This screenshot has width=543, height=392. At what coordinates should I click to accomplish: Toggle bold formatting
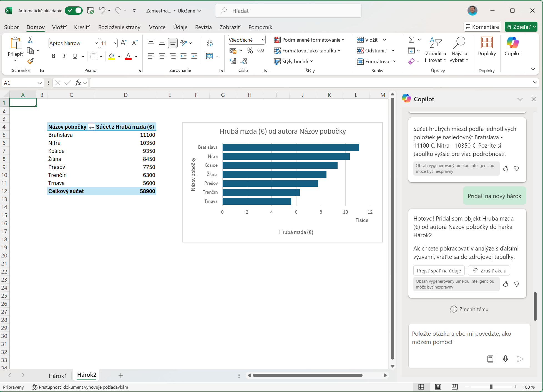pyautogui.click(x=54, y=56)
